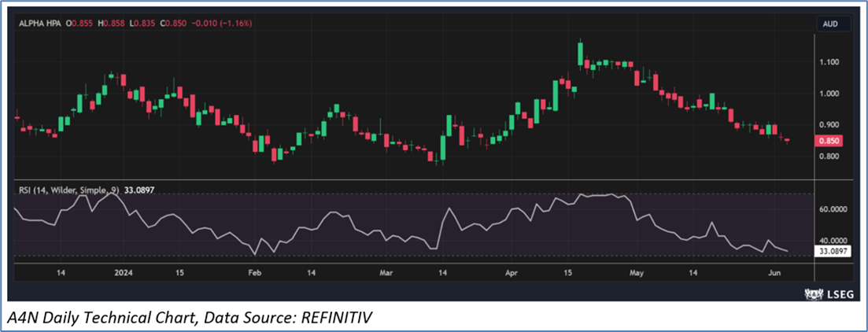
Task: Click the 1.000 price axis label
Action: click(x=830, y=94)
